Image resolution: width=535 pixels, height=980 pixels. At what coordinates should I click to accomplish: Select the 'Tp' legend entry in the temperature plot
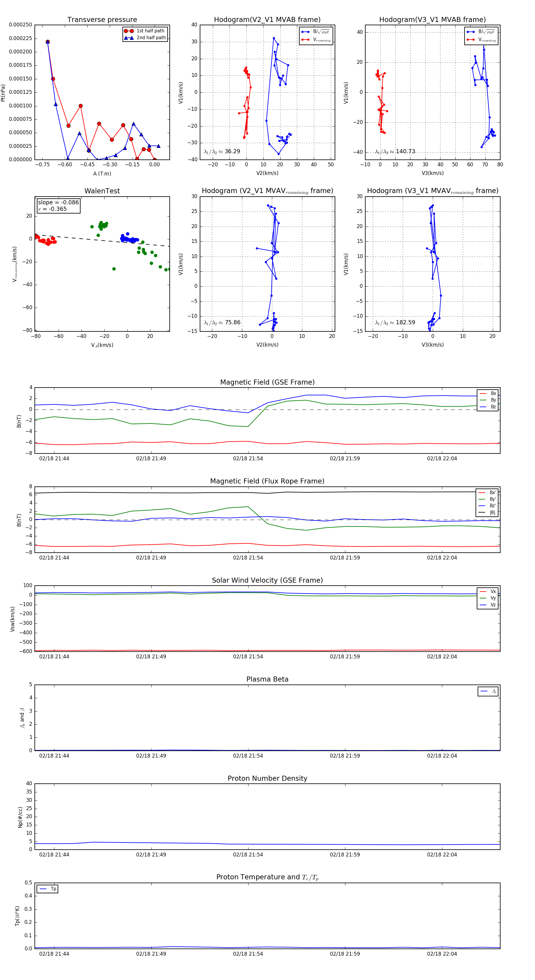pos(48,889)
